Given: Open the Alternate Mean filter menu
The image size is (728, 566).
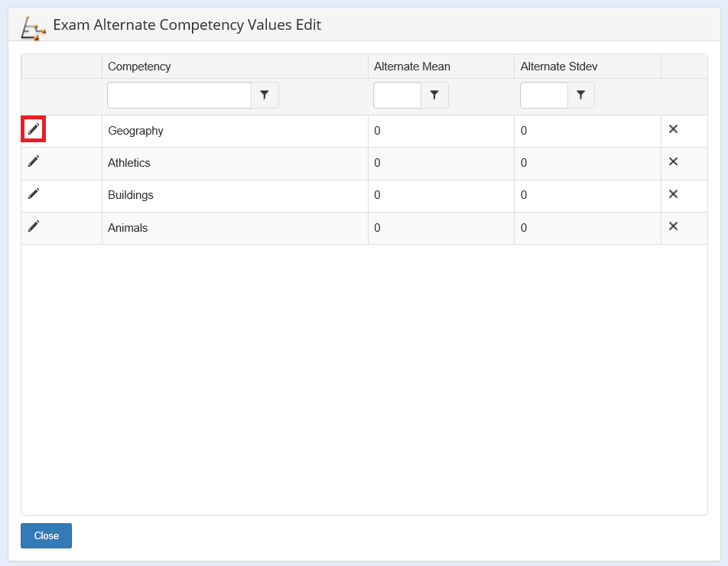Looking at the screenshot, I should 434,96.
